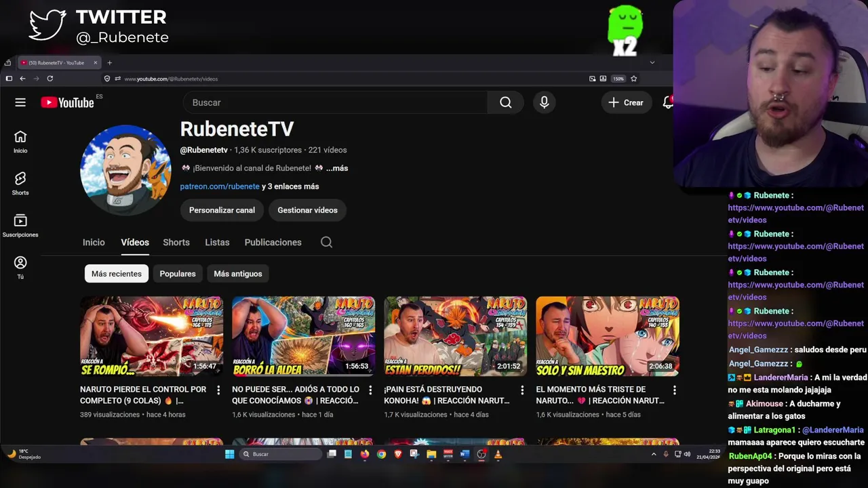Viewport: 868px width, 488px height.
Task: Open taskbar weather widget 18°C Despejado
Action: 24,454
